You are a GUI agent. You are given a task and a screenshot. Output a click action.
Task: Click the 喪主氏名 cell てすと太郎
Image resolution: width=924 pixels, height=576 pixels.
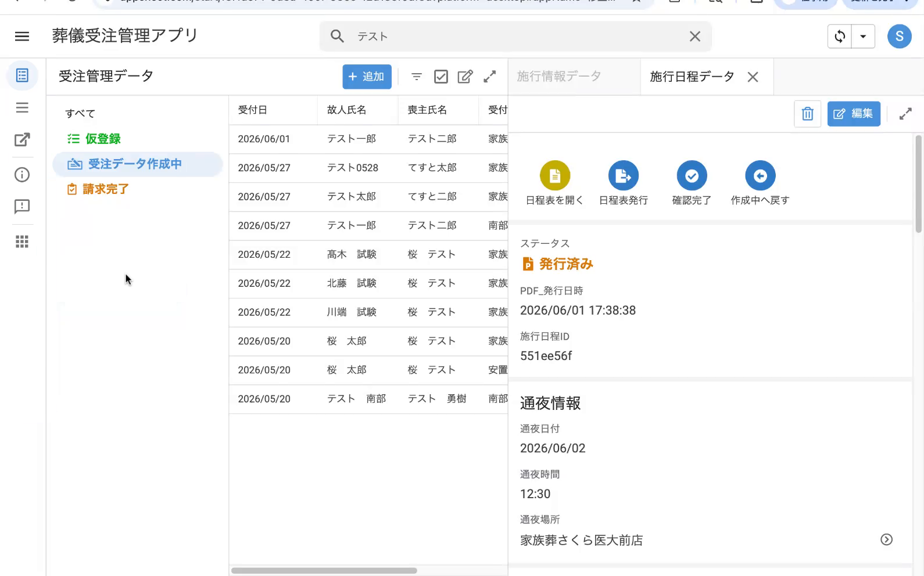point(432,168)
